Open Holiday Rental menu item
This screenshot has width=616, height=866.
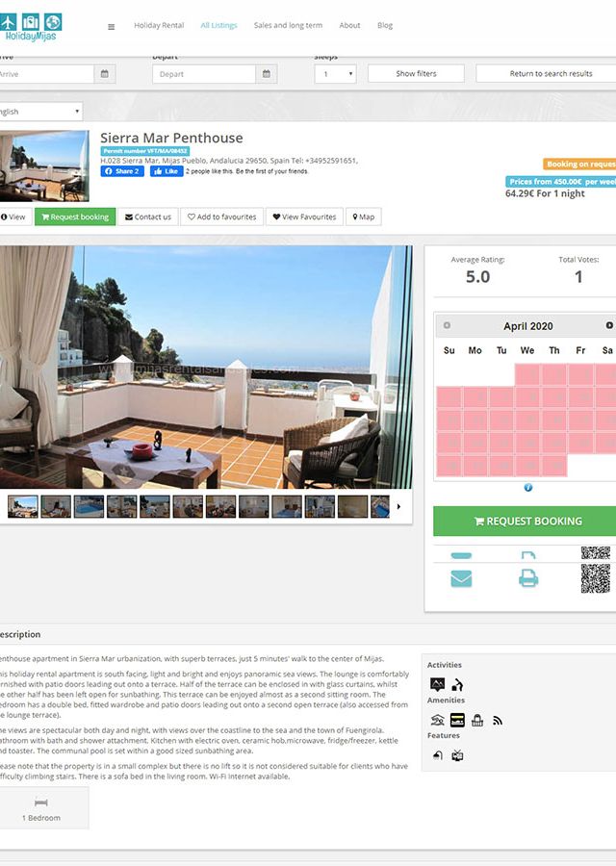tap(159, 25)
